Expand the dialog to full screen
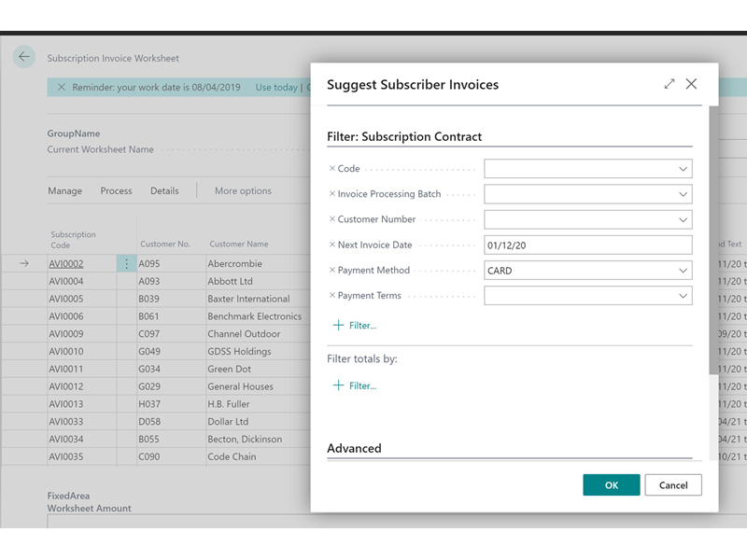Screen dimensions: 747x560 [x=669, y=84]
